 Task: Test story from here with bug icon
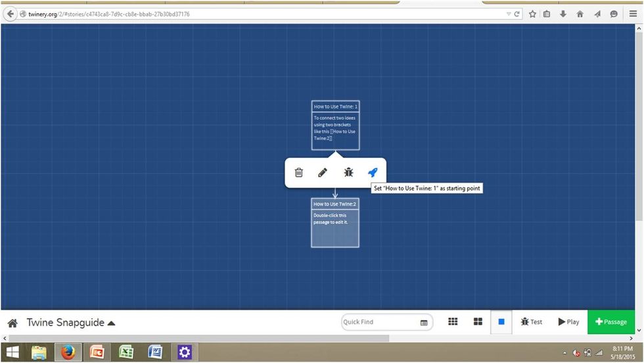(348, 173)
